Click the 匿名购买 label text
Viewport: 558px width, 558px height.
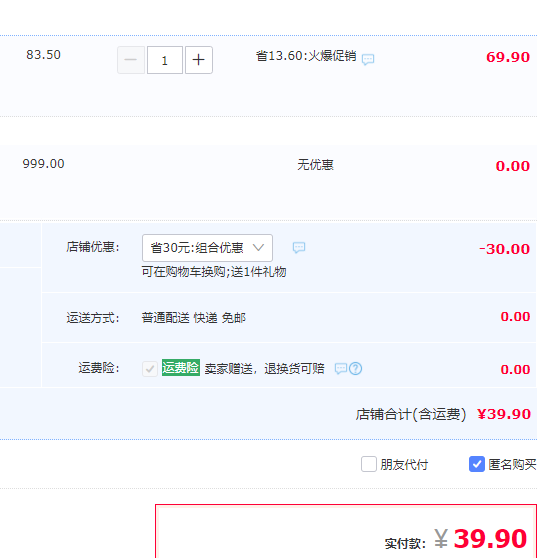[x=512, y=464]
